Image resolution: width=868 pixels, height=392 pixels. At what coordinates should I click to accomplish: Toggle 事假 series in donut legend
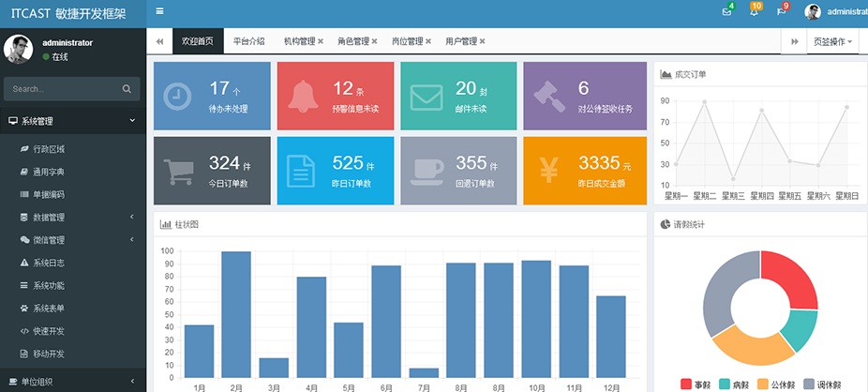click(x=695, y=384)
